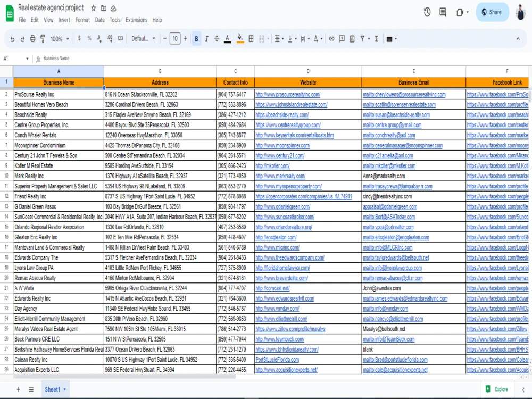Open the vertical align dropdown

(292, 39)
